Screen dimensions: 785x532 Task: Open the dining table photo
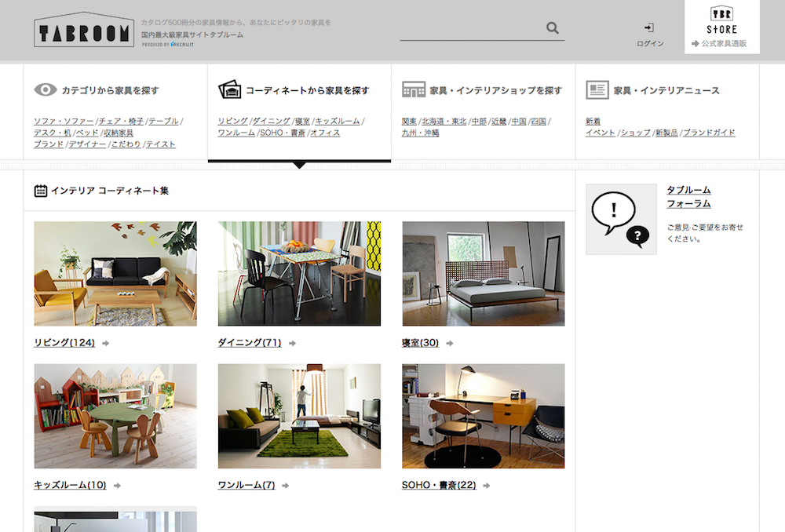[x=299, y=274]
